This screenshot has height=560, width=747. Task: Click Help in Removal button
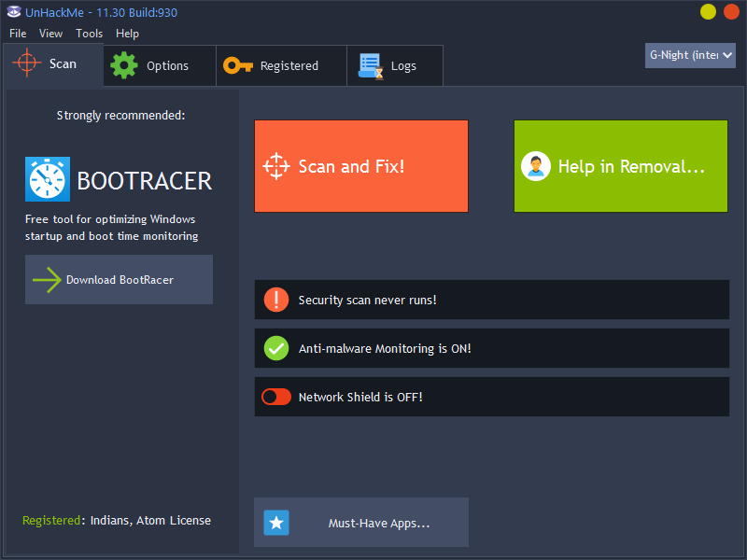pyautogui.click(x=620, y=165)
